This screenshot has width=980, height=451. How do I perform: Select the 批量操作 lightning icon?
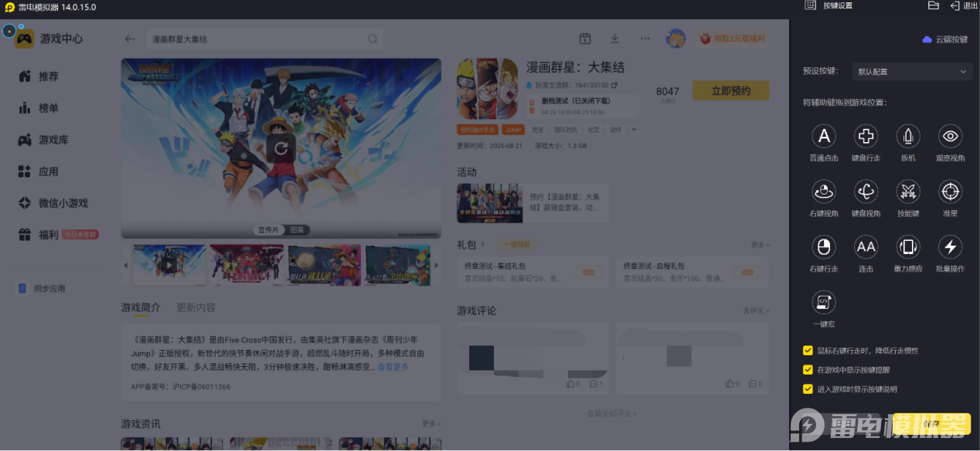(x=950, y=247)
